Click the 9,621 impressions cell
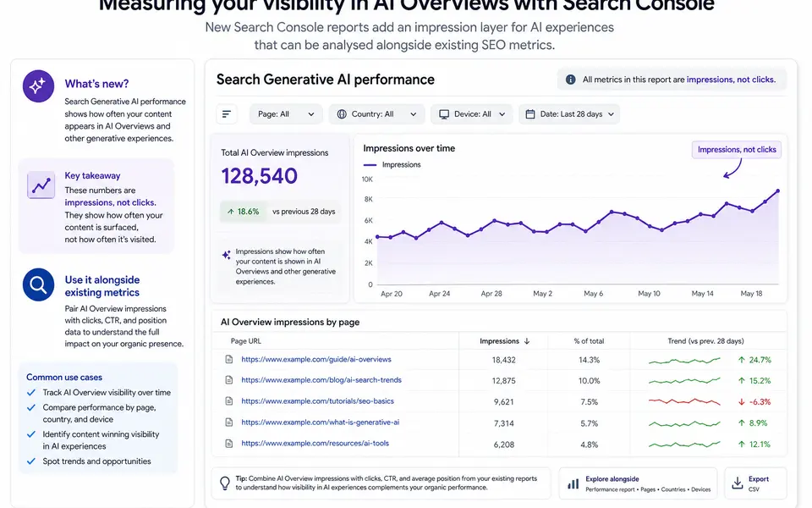Screen dimensions: 812x508 click(x=504, y=401)
